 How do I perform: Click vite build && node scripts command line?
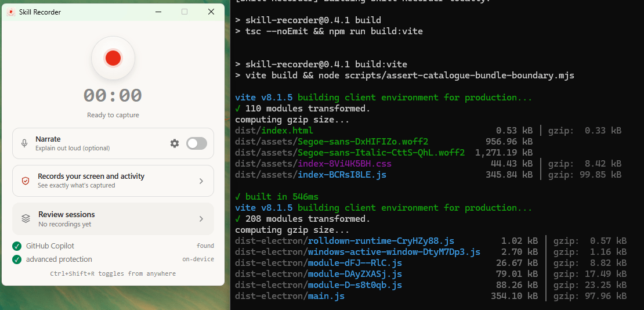(404, 75)
